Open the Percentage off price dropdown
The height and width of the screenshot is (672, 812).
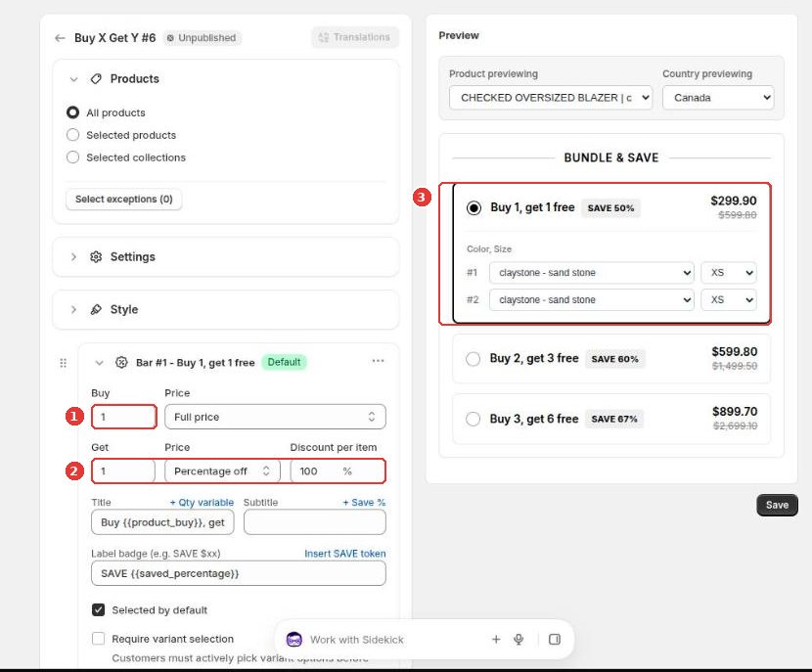222,471
